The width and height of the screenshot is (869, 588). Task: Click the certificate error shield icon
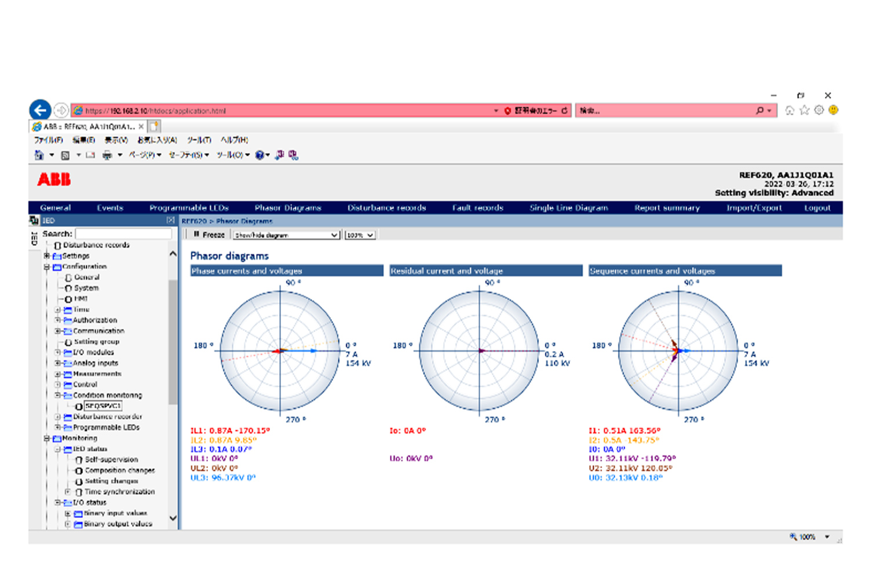507,111
